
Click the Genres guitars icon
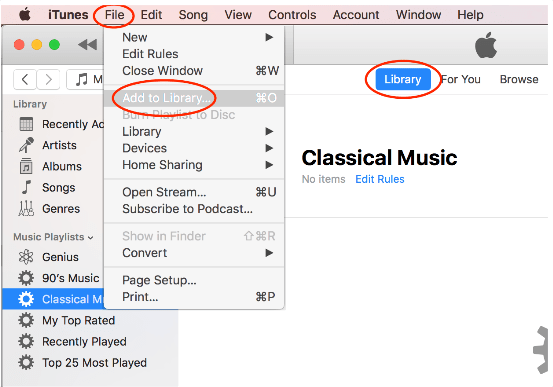[26, 208]
